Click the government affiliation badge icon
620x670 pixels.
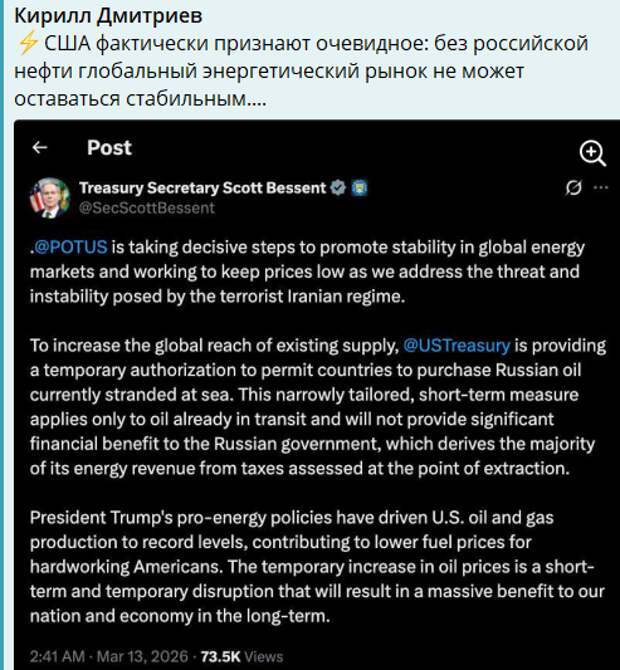(x=360, y=187)
